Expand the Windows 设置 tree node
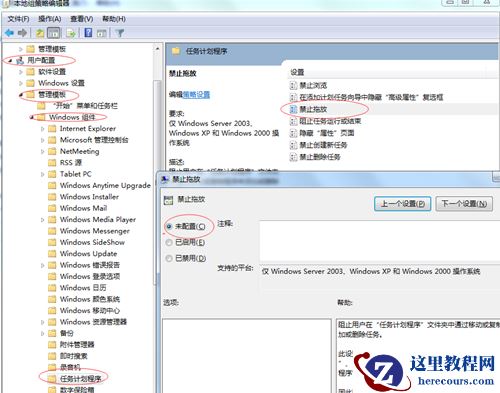This screenshot has width=500, height=393. pos(21,83)
